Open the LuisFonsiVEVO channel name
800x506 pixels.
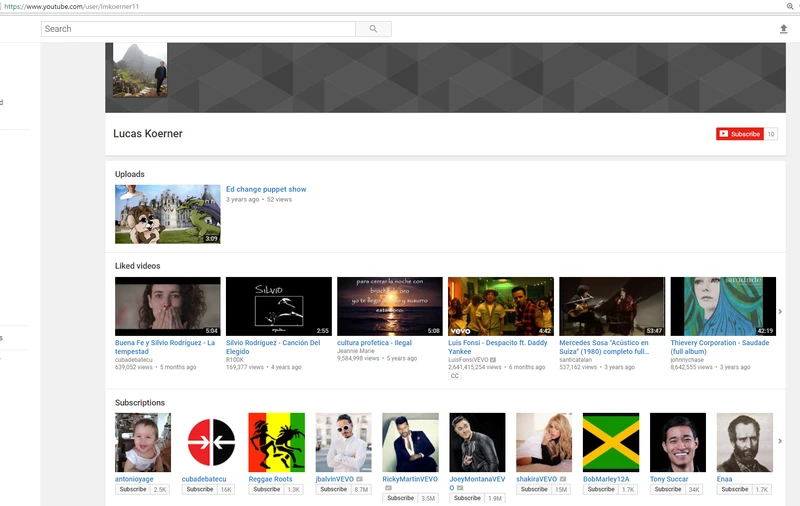(468, 360)
